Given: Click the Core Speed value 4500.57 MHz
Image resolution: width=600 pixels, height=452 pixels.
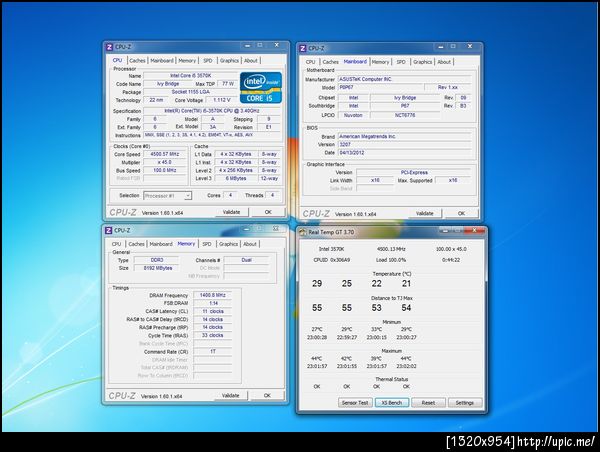Looking at the screenshot, I should 165,154.
